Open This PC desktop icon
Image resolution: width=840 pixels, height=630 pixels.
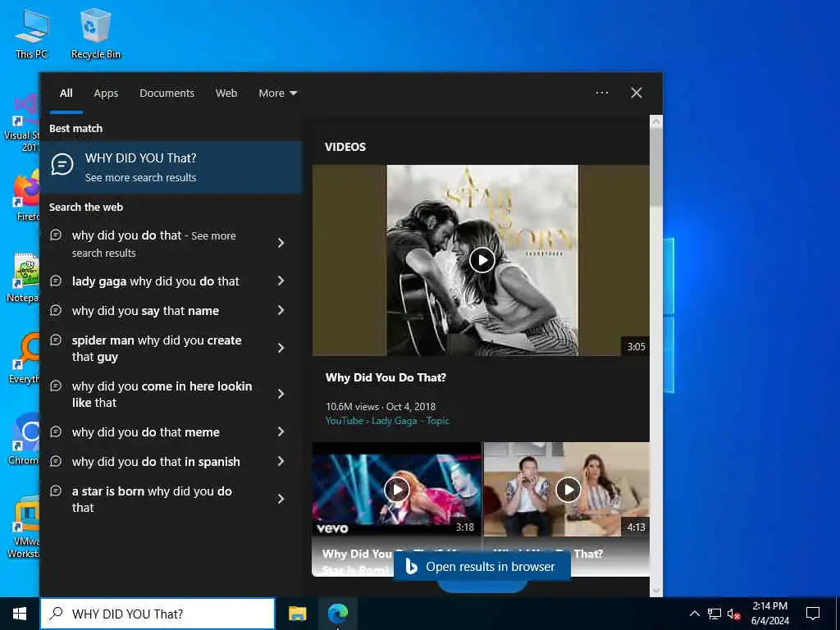(32, 33)
